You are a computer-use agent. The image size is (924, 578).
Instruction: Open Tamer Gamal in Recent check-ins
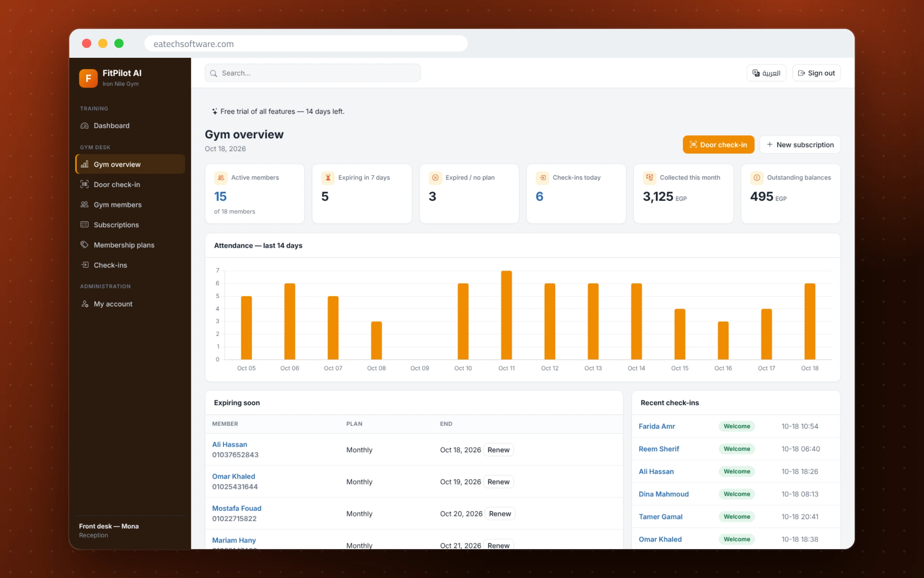(x=660, y=517)
